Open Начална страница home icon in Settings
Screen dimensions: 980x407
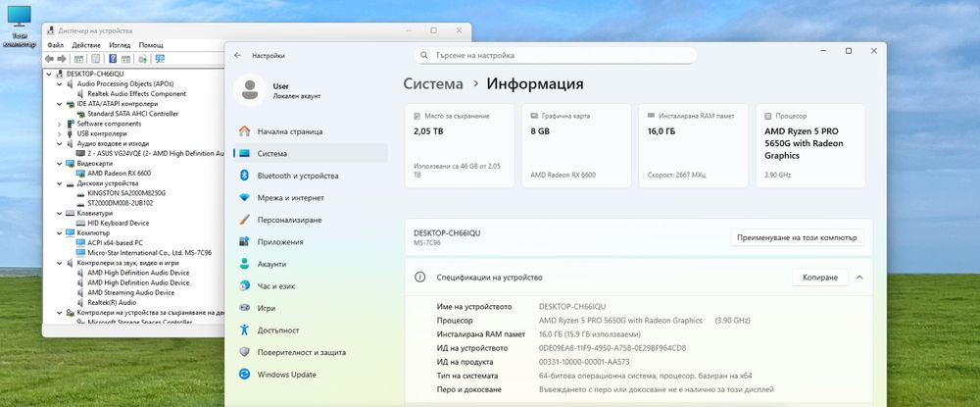(x=244, y=131)
